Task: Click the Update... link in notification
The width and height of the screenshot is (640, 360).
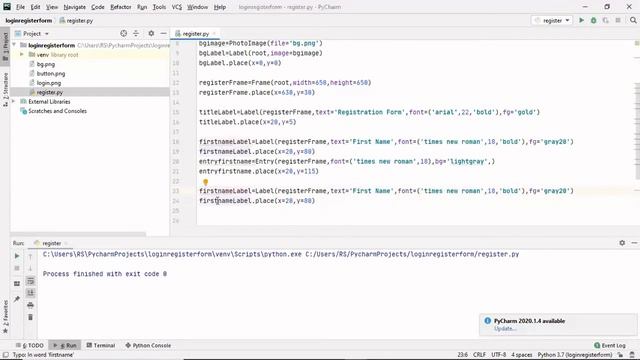Action: [505, 329]
